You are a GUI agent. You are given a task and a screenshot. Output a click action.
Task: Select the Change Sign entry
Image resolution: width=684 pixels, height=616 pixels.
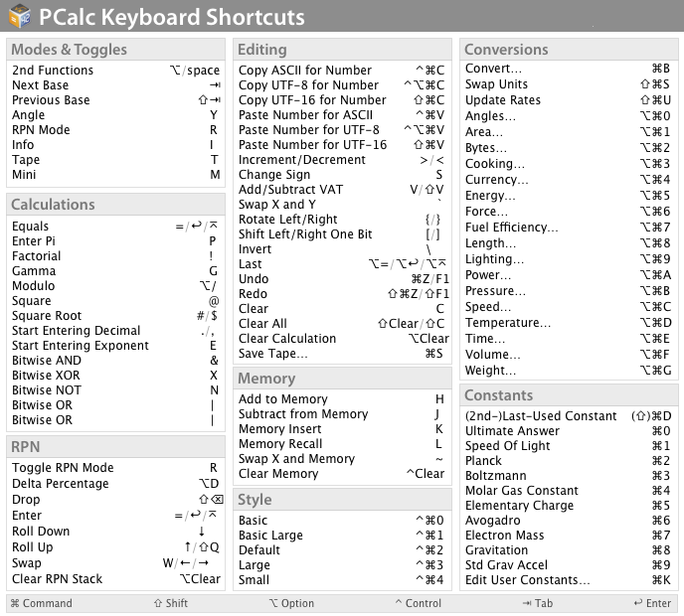pyautogui.click(x=341, y=175)
